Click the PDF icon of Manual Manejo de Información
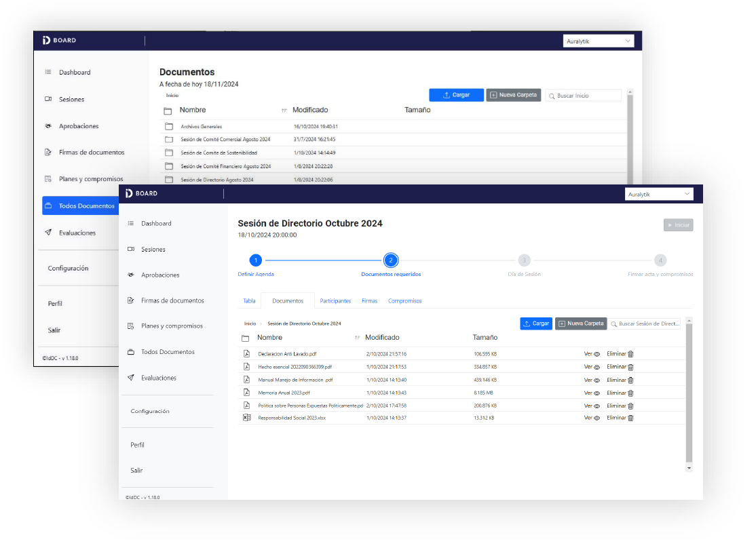 tap(247, 380)
